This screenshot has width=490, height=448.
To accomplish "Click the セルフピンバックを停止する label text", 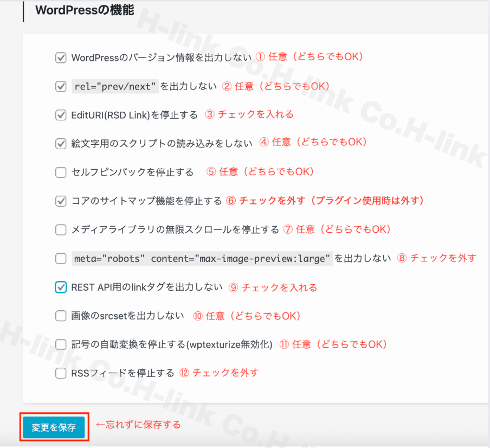I will point(131,171).
